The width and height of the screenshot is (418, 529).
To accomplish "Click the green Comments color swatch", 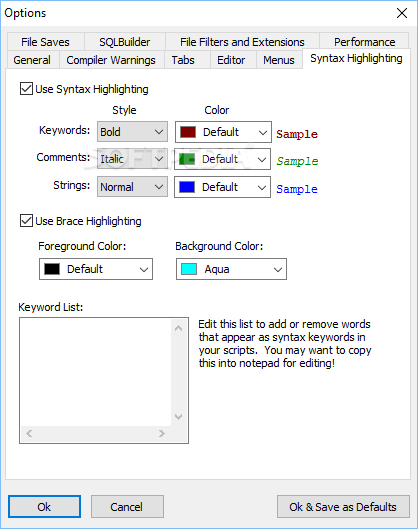I will coord(187,159).
